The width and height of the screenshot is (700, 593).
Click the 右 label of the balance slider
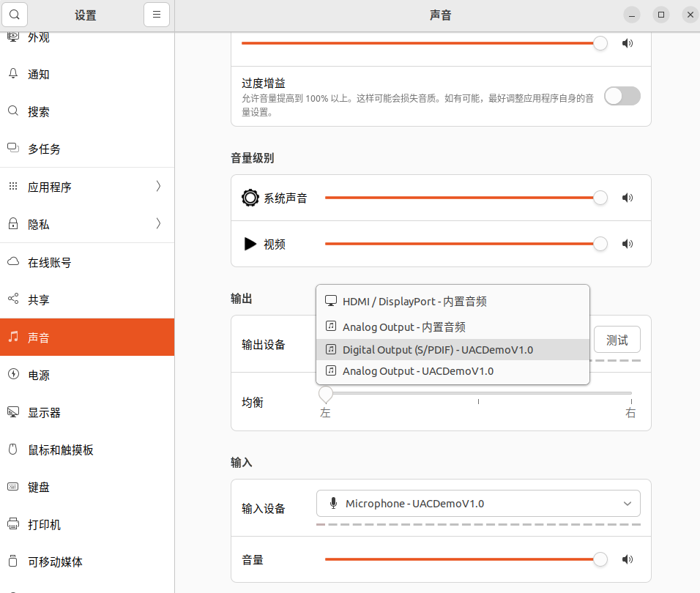click(630, 413)
